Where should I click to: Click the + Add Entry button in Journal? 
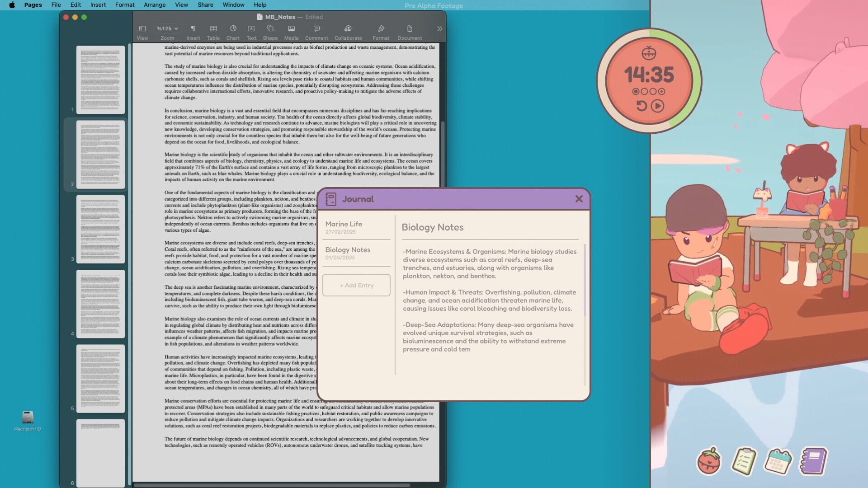point(356,285)
